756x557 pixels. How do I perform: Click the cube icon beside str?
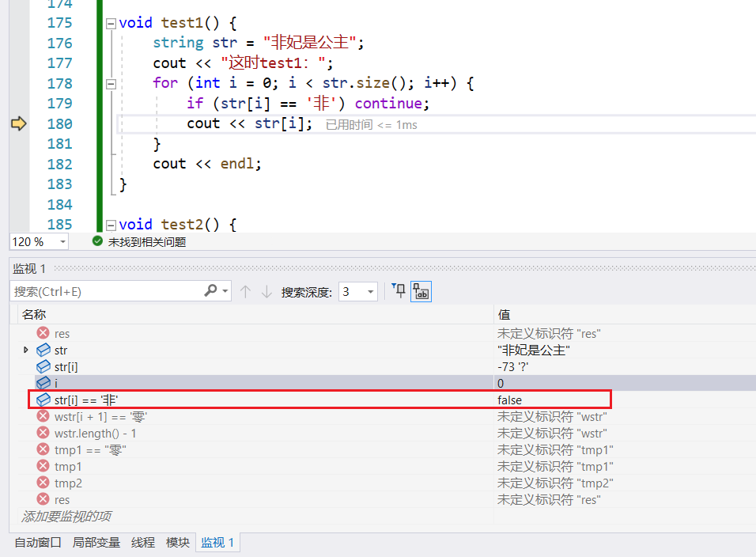(43, 350)
